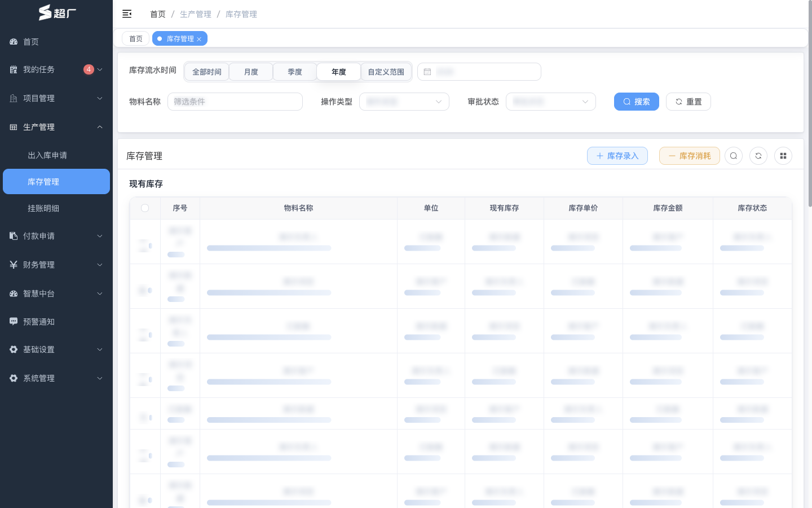Expand the 智慧中台 menu chevron
Screen dimensions: 812x508
(x=100, y=294)
